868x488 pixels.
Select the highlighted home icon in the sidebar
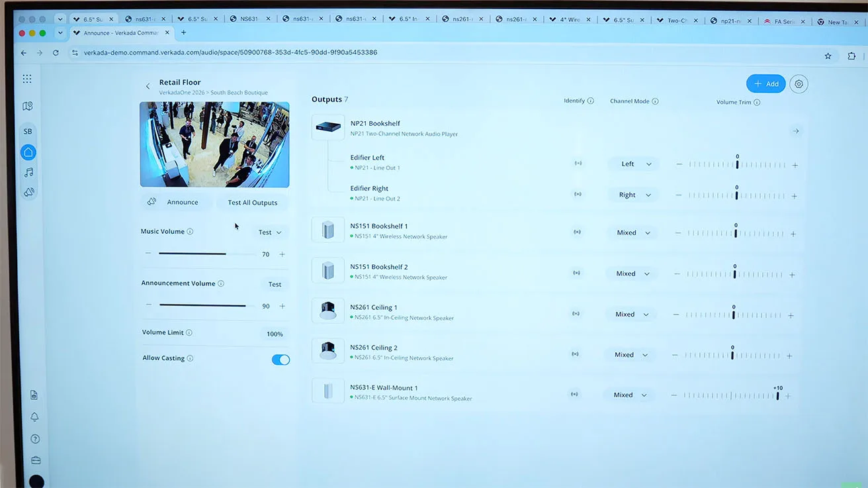coord(28,152)
